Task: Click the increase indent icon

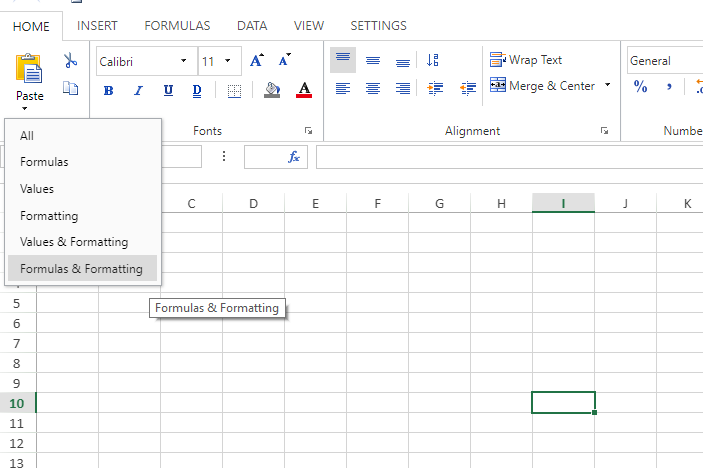Action: (435, 88)
